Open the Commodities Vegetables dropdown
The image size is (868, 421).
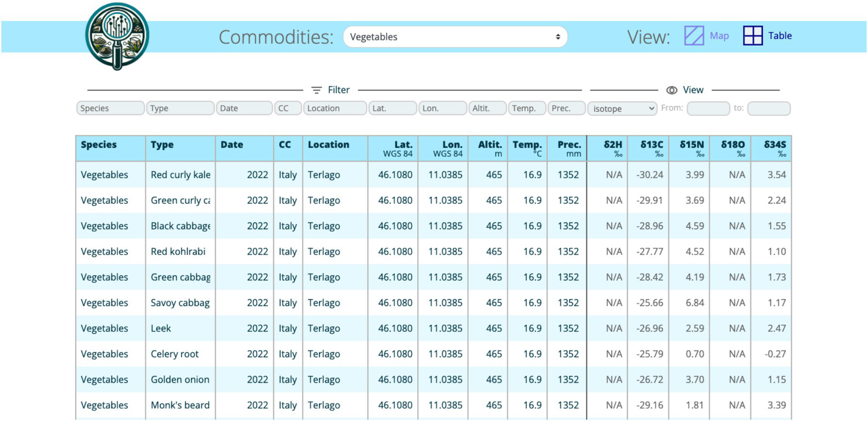(x=455, y=37)
